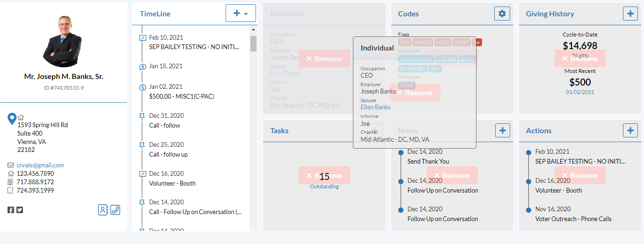
Task: Click the '$500.00 - MISC1(C-PAC)' timeline entry
Action: pos(182,96)
